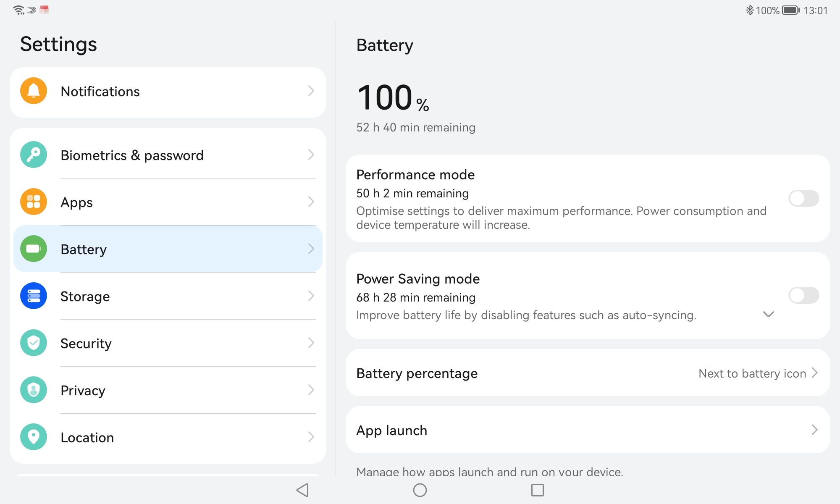The height and width of the screenshot is (504, 840).
Task: Tap the Location pin icon
Action: [x=34, y=437]
